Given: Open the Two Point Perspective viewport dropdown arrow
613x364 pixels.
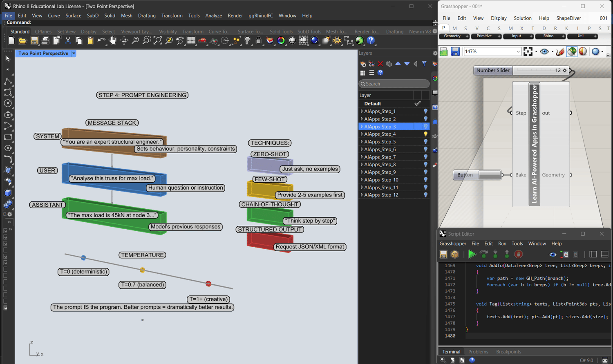Looking at the screenshot, I should click(x=74, y=54).
